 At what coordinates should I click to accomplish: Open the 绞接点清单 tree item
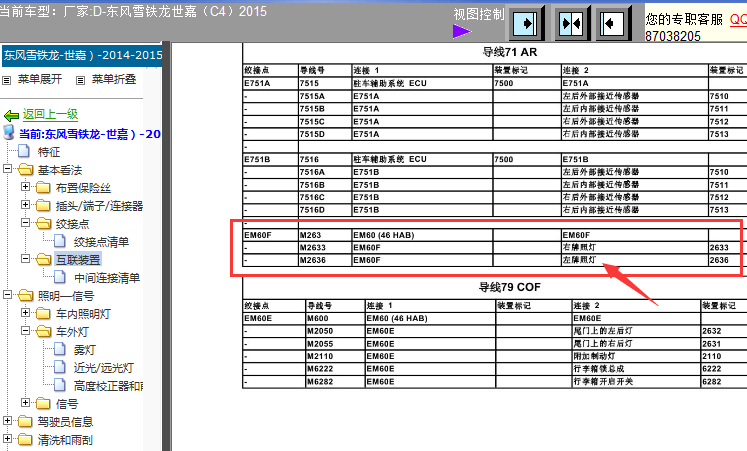coord(101,242)
